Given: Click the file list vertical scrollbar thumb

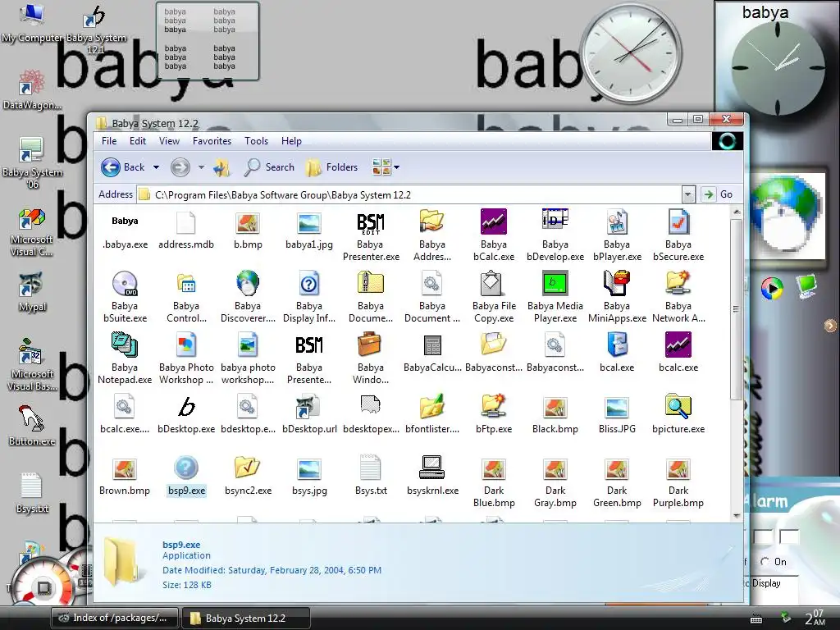Looking at the screenshot, I should 736,309.
